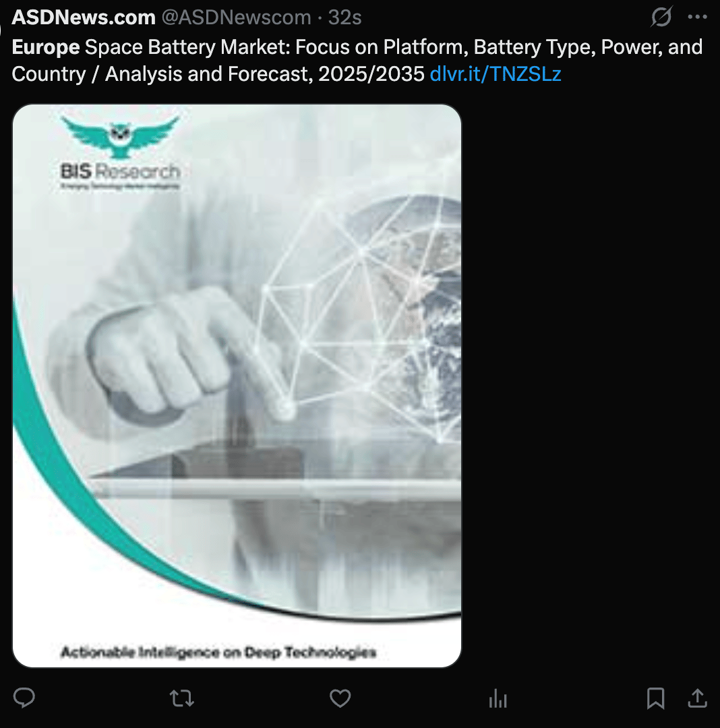Screen dimensions: 720x728
Task: View post analytics bar chart icon
Action: tap(498, 698)
